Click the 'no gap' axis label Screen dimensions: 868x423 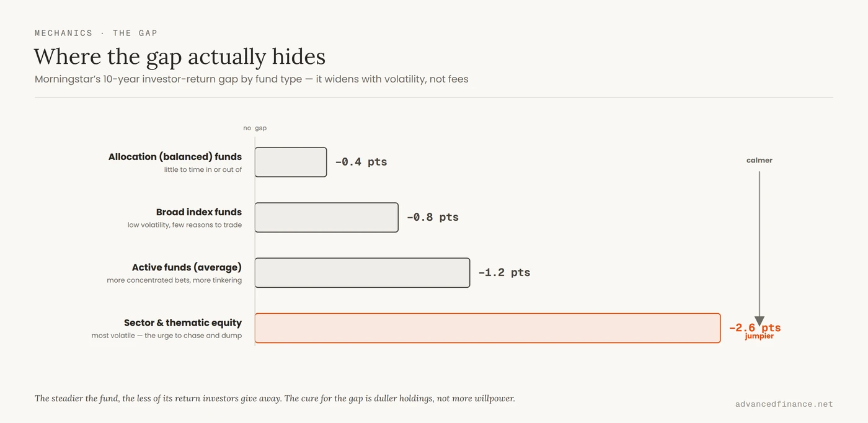(x=255, y=128)
